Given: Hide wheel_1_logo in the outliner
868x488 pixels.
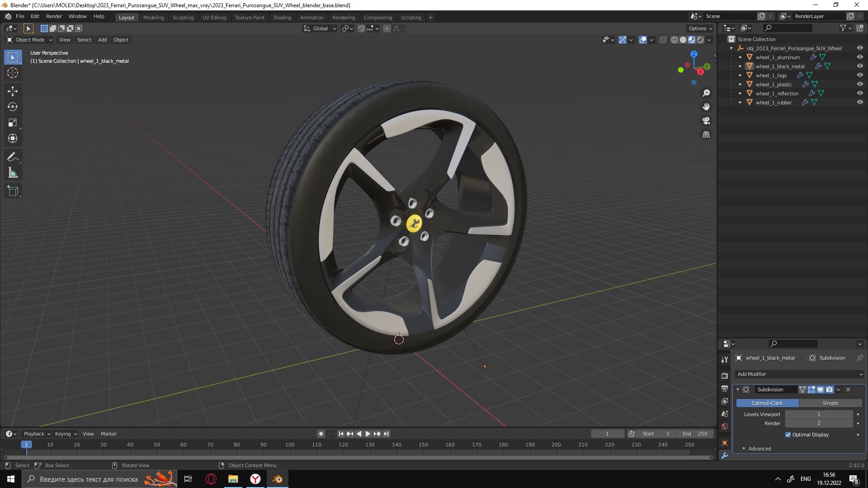Looking at the screenshot, I should [860, 75].
